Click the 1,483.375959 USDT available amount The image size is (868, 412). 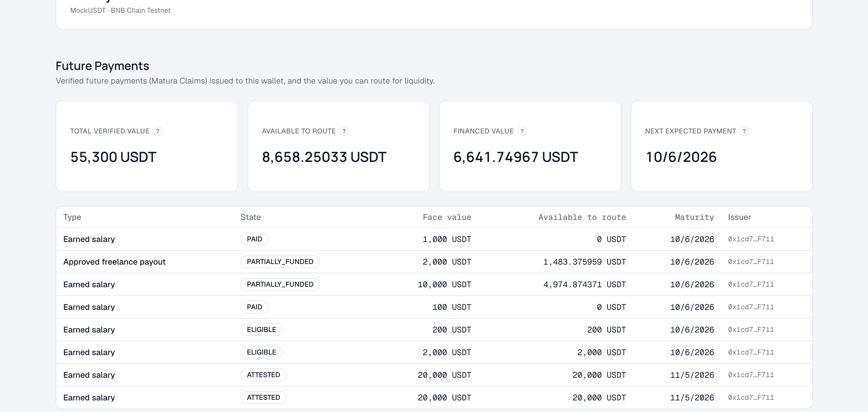coord(584,262)
